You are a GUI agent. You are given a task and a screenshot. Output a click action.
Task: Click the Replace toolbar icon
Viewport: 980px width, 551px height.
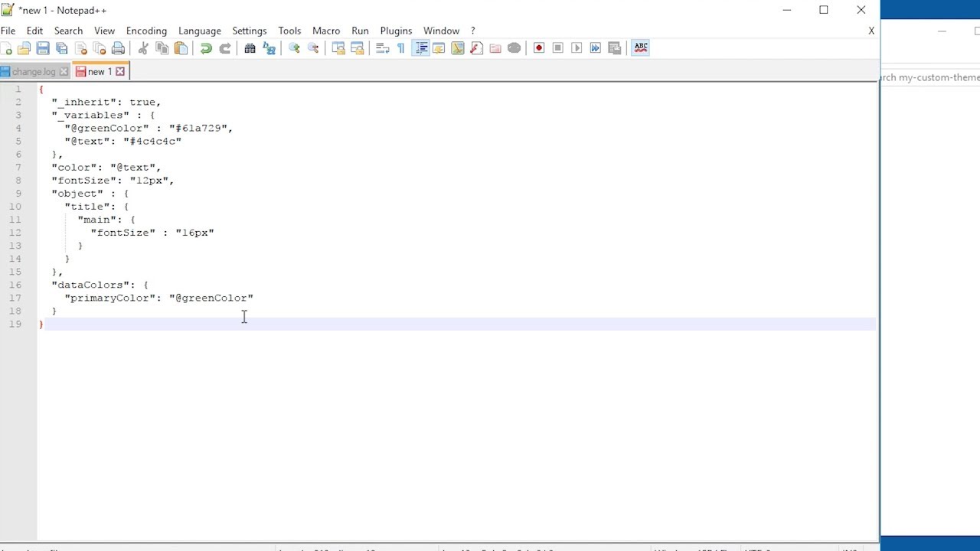tap(269, 48)
